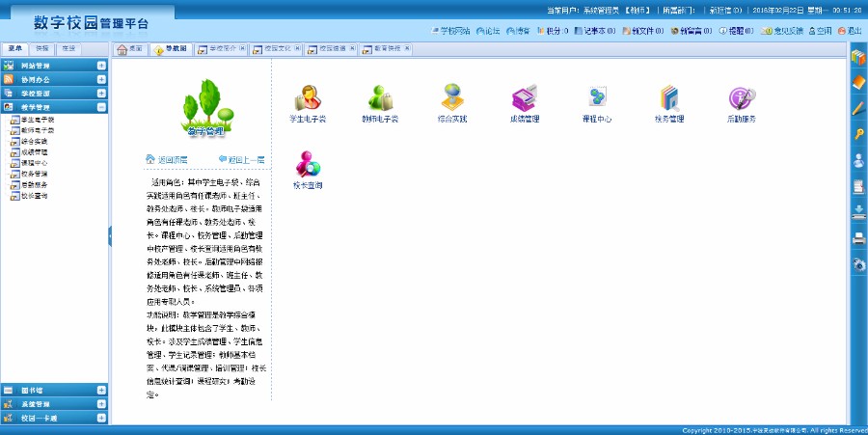868x435 pixels.
Task: Expand the 图书馆 menu section
Action: pos(101,391)
